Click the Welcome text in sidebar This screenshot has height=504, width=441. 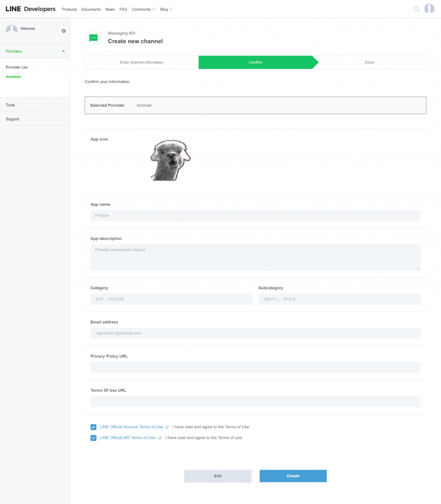point(28,28)
